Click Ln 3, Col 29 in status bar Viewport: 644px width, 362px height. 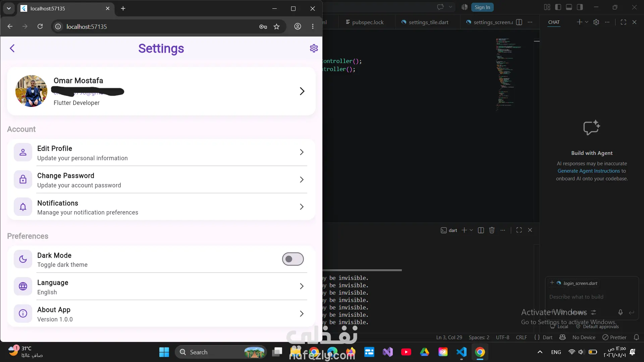[449, 338]
